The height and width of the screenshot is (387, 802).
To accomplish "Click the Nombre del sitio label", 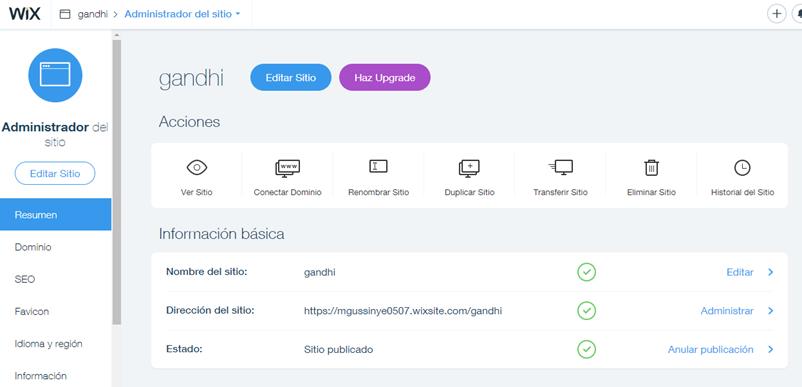I will click(207, 271).
